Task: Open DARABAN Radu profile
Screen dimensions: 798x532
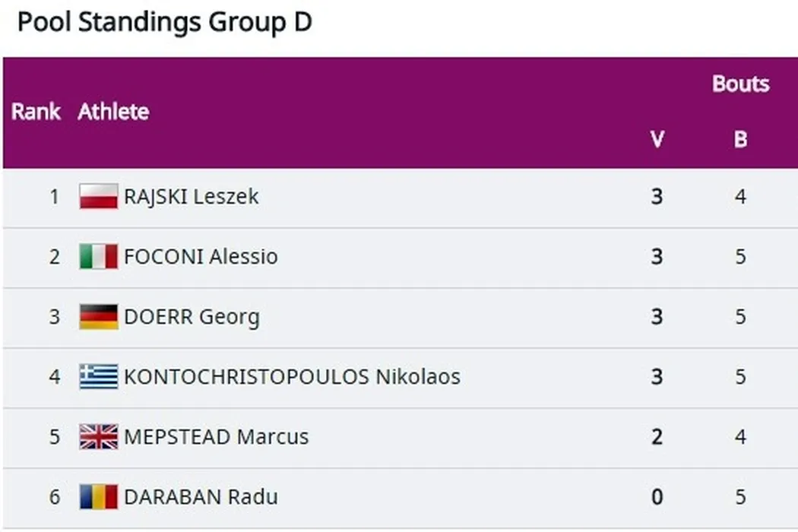Action: click(201, 497)
